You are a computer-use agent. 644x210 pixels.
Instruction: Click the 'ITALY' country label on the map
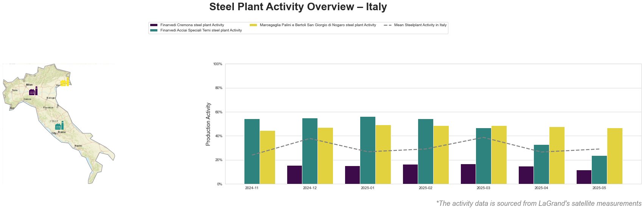pyautogui.click(x=54, y=121)
